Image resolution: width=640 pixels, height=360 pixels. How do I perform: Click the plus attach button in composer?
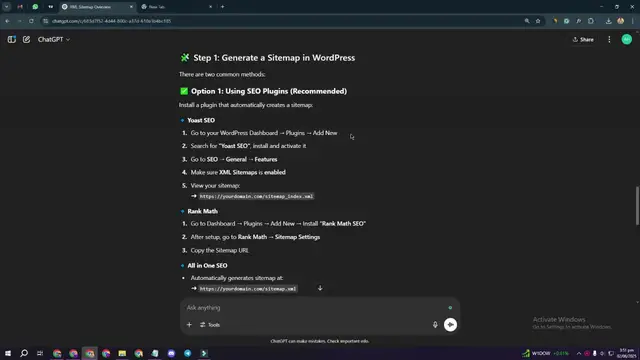[x=189, y=324]
